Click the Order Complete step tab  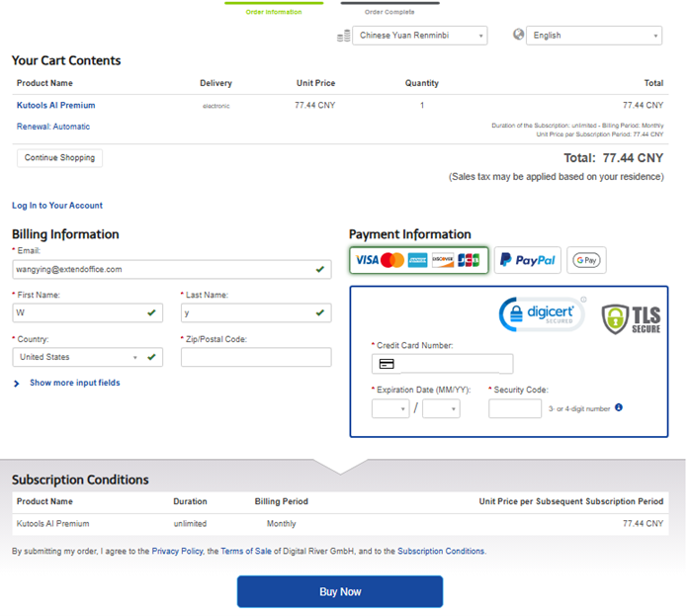pos(389,11)
